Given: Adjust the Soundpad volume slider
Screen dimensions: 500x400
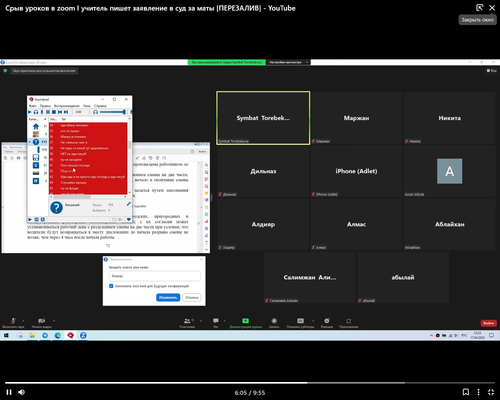Looking at the screenshot, I should coord(112,112).
